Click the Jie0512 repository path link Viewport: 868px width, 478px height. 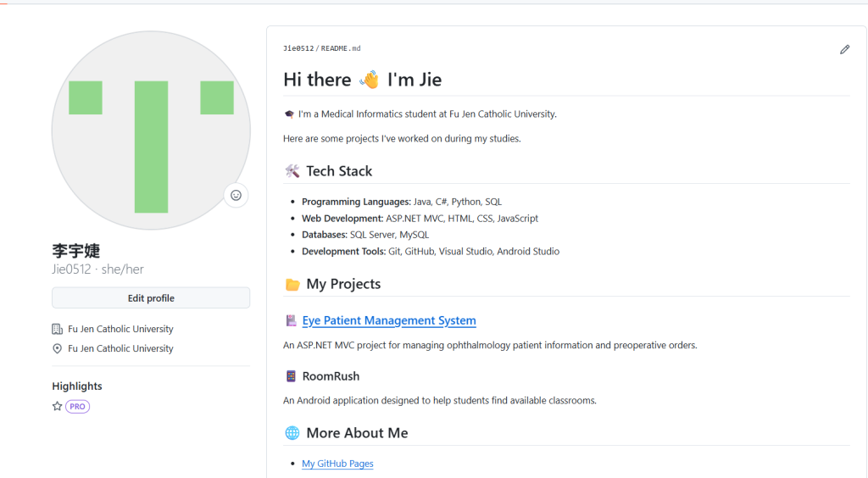pyautogui.click(x=298, y=48)
